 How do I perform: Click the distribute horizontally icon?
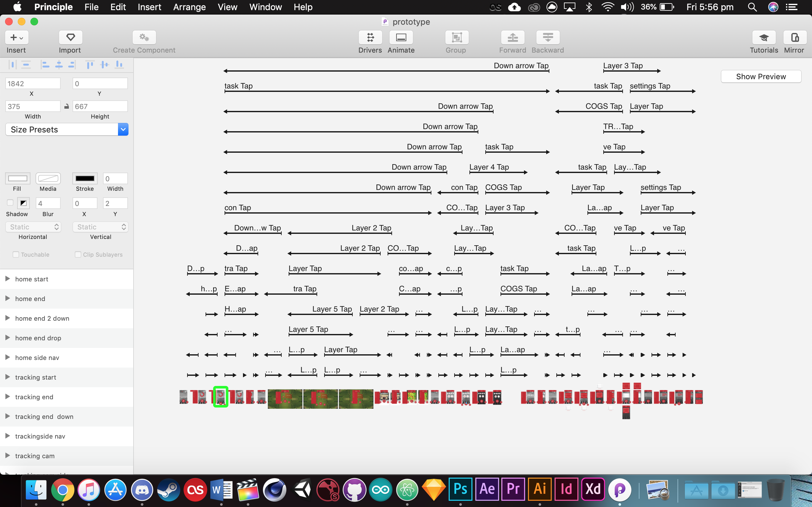pos(12,64)
